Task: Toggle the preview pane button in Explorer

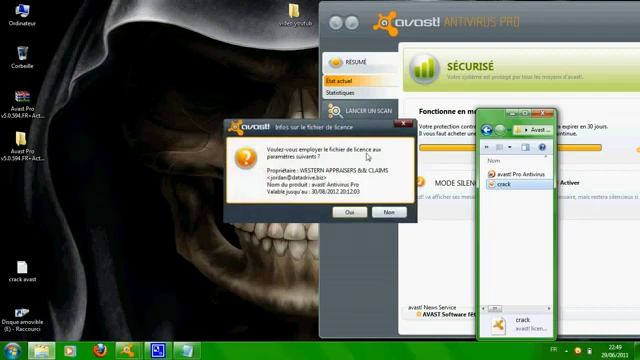Action: point(525,147)
